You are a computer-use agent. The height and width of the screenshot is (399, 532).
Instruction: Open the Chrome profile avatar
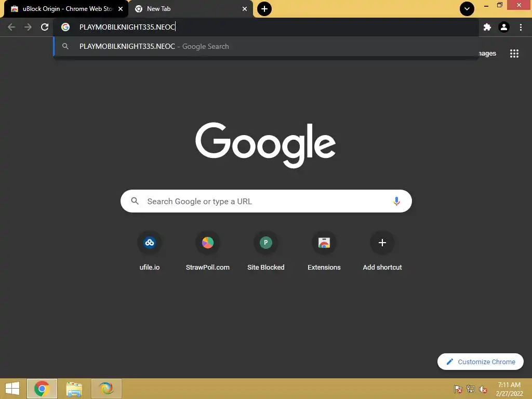pyautogui.click(x=504, y=27)
